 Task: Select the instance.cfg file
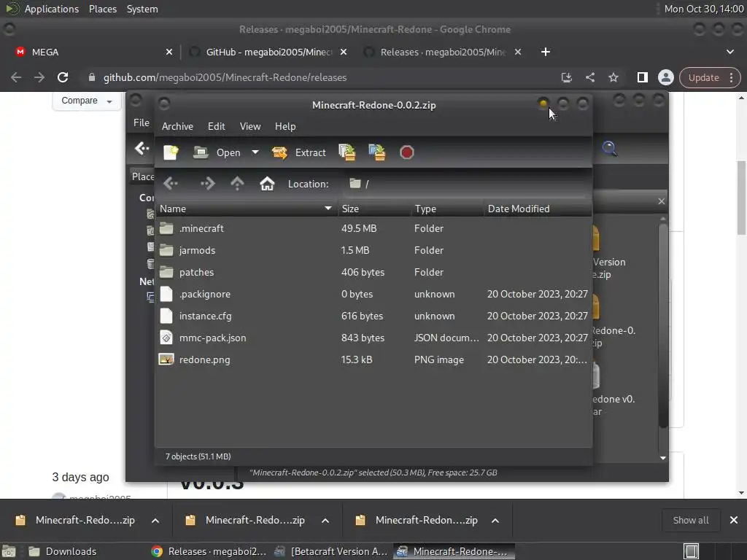(373, 316)
